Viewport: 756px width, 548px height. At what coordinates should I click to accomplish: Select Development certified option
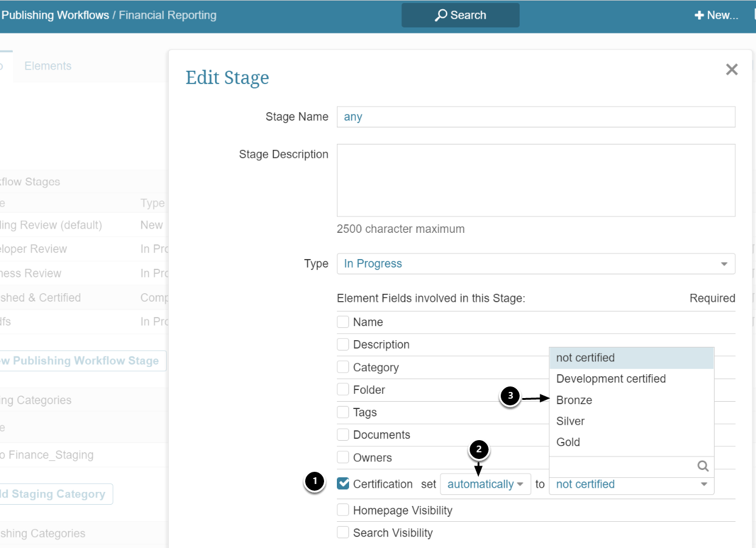click(x=610, y=379)
